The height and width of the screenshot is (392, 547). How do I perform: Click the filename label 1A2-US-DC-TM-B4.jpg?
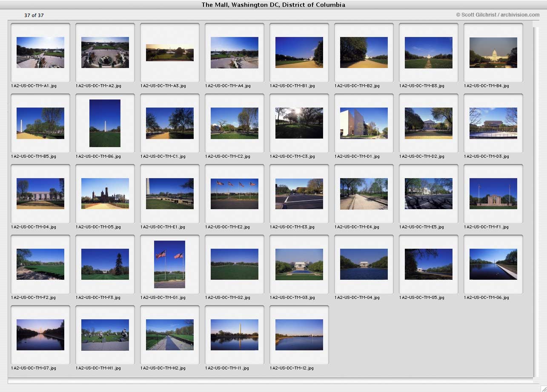[x=487, y=86]
